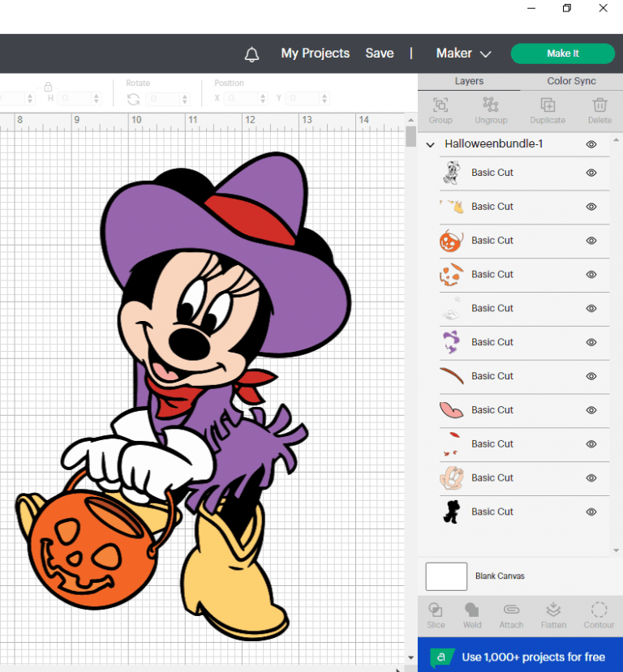The height and width of the screenshot is (672, 623).
Task: Select the red scarf pieces layer thumbnail
Action: (451, 444)
